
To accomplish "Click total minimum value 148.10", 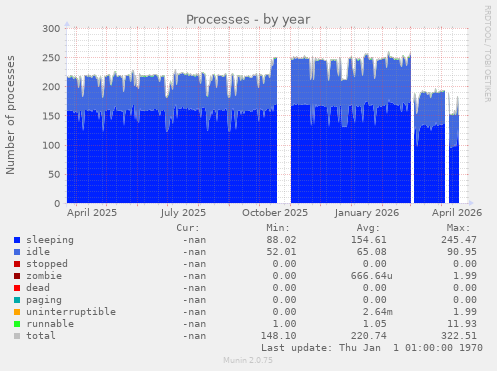I will [278, 336].
